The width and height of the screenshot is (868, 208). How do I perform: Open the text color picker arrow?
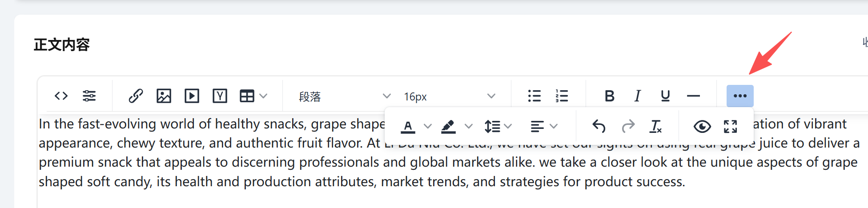coord(428,127)
